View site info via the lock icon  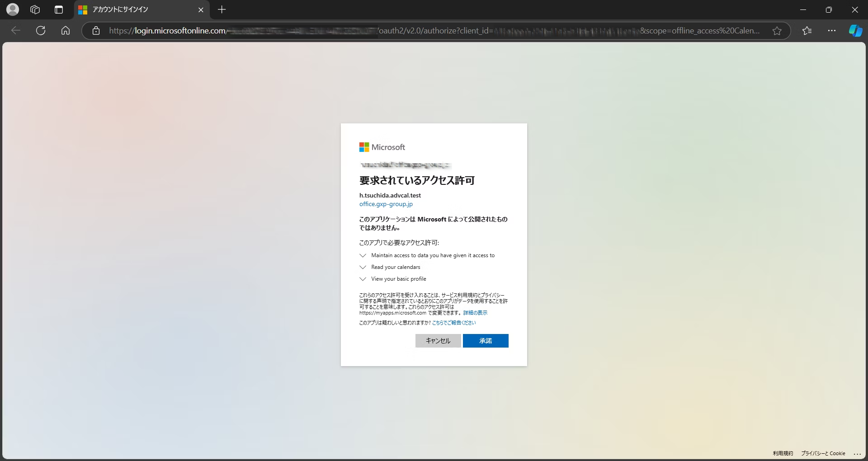[96, 31]
